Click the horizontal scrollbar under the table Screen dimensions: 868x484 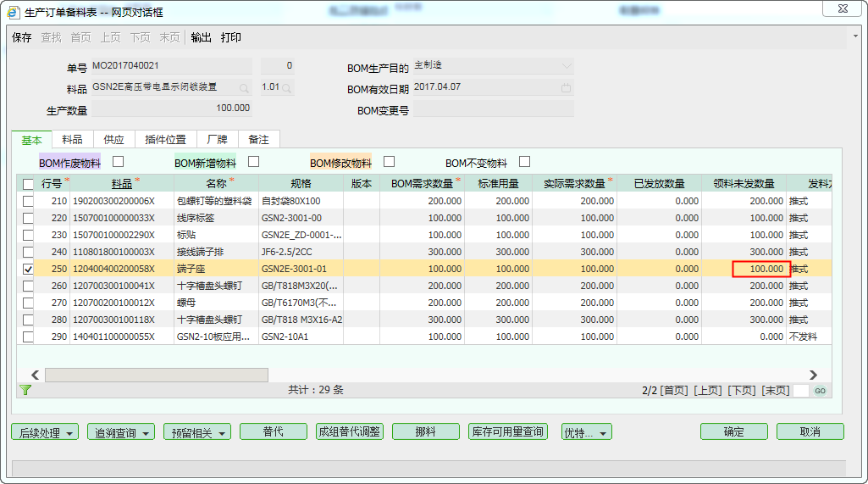click(x=157, y=375)
